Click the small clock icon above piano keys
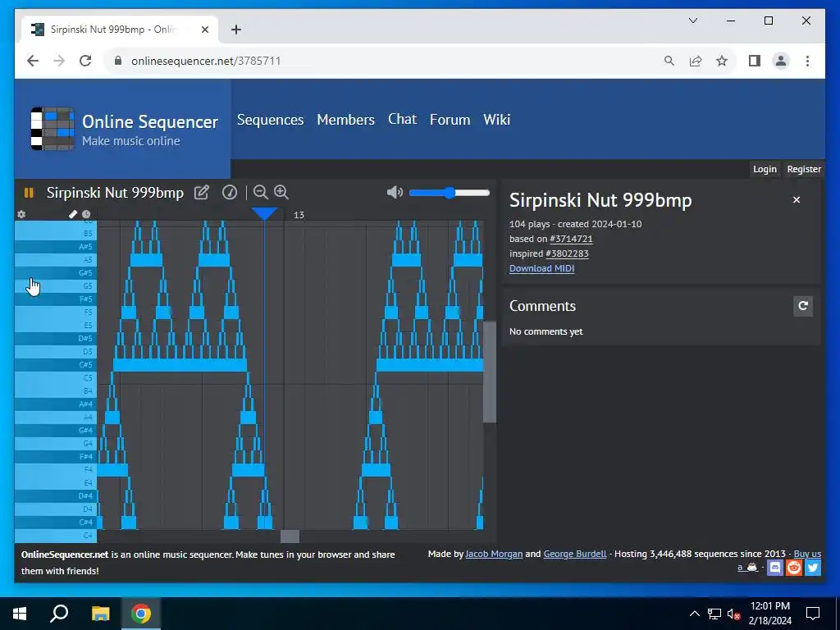Viewport: 840px width, 630px height. pyautogui.click(x=86, y=214)
